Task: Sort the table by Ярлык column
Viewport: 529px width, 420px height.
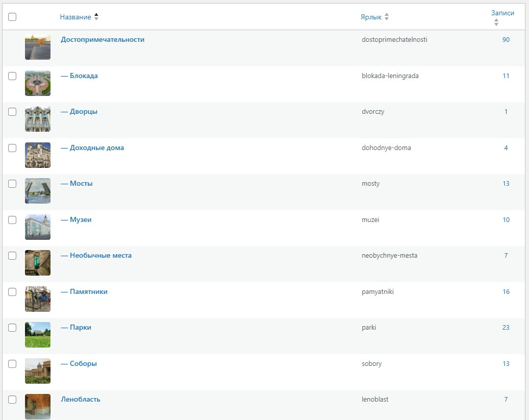Action: (371, 17)
